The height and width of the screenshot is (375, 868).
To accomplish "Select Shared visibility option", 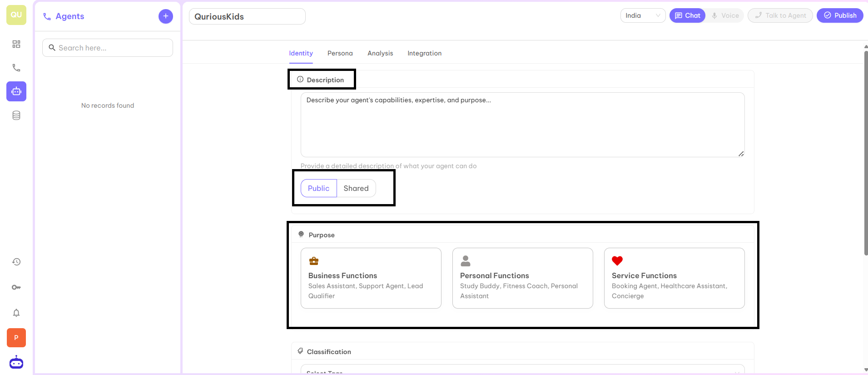I will 356,188.
